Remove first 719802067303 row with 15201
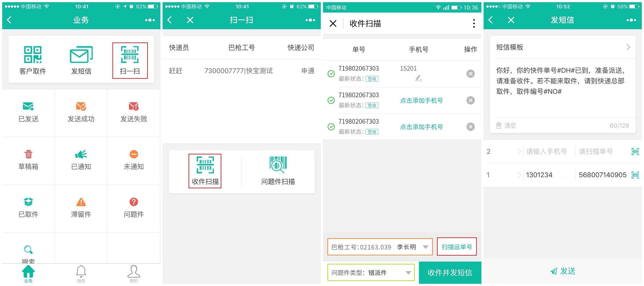Image resolution: width=644 pixels, height=286 pixels. click(470, 74)
